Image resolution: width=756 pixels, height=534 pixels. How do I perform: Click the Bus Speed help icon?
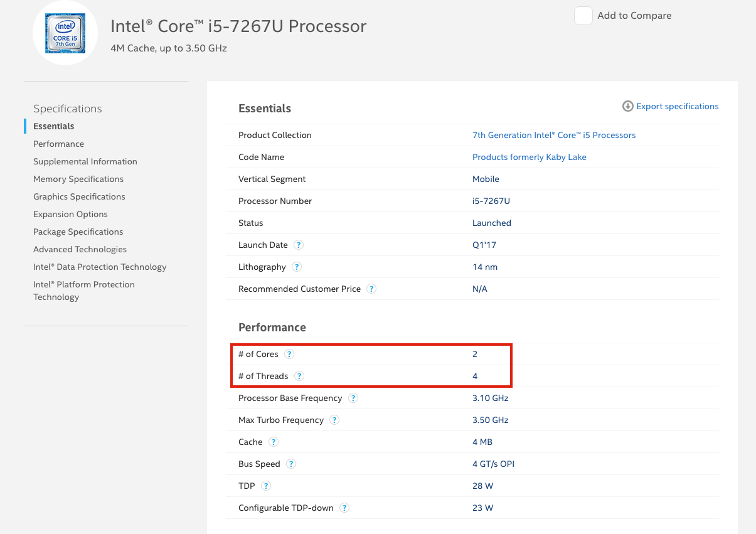pyautogui.click(x=291, y=464)
